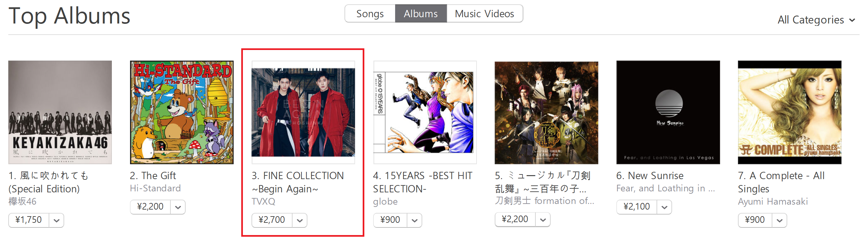868x244 pixels.
Task: Buy the album for ¥1,750
Action: pos(29,220)
